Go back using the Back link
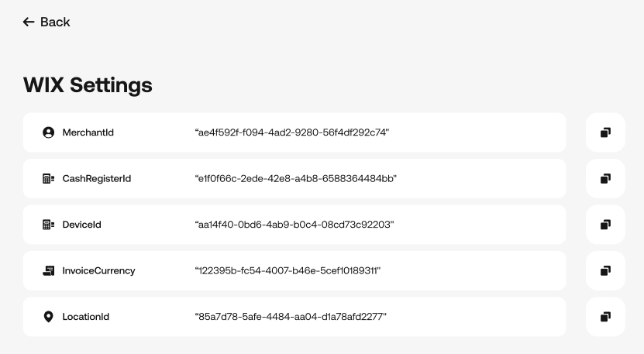 click(46, 22)
